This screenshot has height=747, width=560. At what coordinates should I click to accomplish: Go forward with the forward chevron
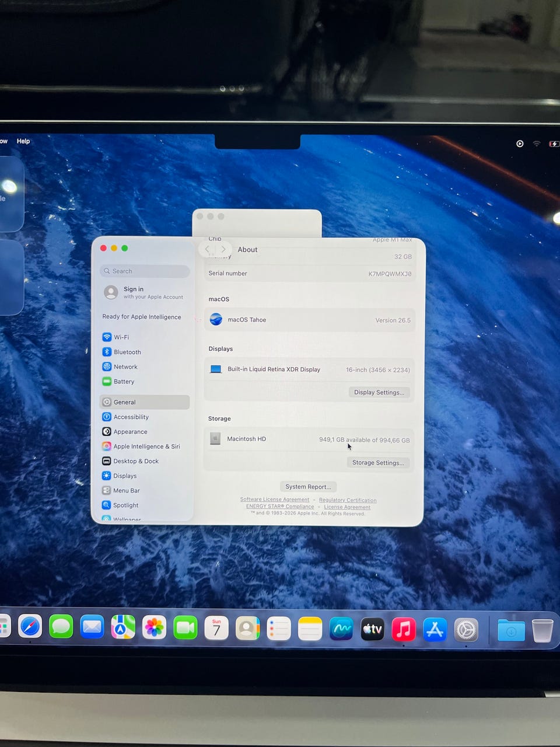[x=223, y=249]
